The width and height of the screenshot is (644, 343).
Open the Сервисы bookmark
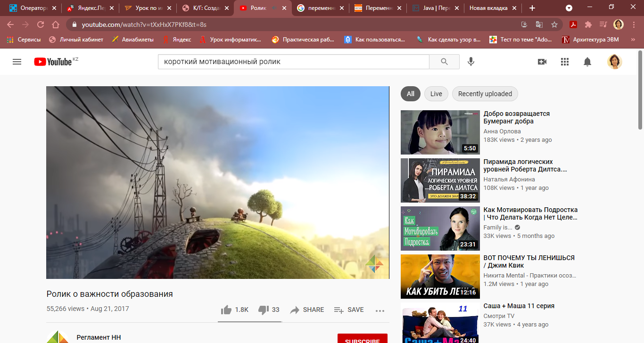click(x=24, y=40)
